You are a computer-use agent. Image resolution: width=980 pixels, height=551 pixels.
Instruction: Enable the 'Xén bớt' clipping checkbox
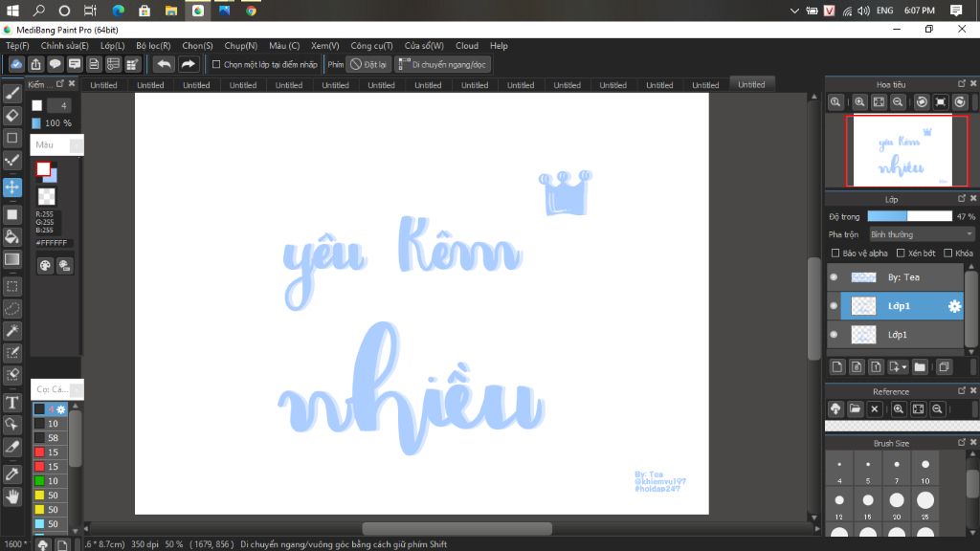[x=901, y=253]
